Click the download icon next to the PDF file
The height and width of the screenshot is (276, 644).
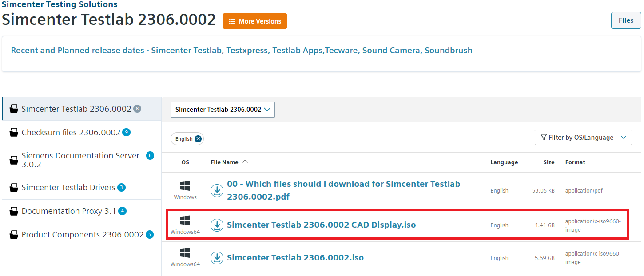(x=217, y=190)
